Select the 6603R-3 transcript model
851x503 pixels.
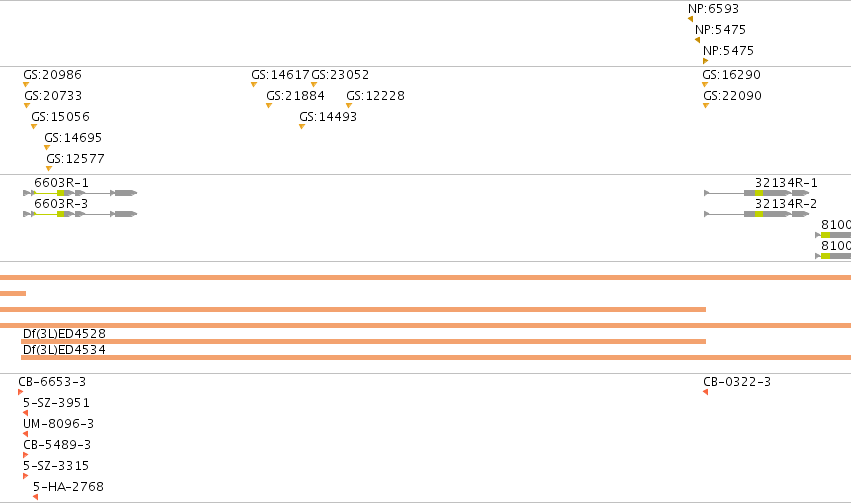[80, 214]
